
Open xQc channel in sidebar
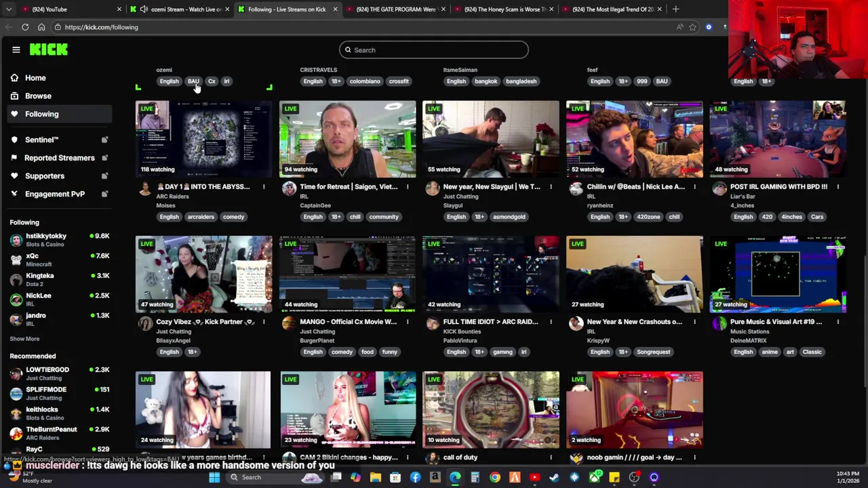click(60, 260)
